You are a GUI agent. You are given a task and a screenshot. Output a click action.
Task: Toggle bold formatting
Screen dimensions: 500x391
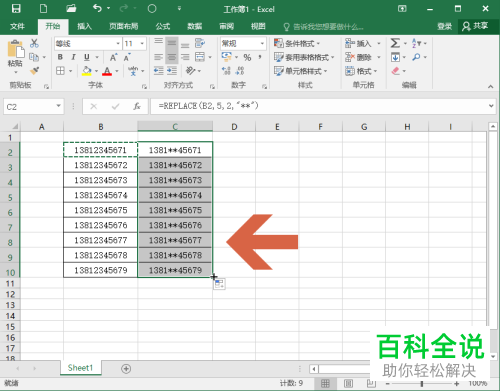coord(60,57)
